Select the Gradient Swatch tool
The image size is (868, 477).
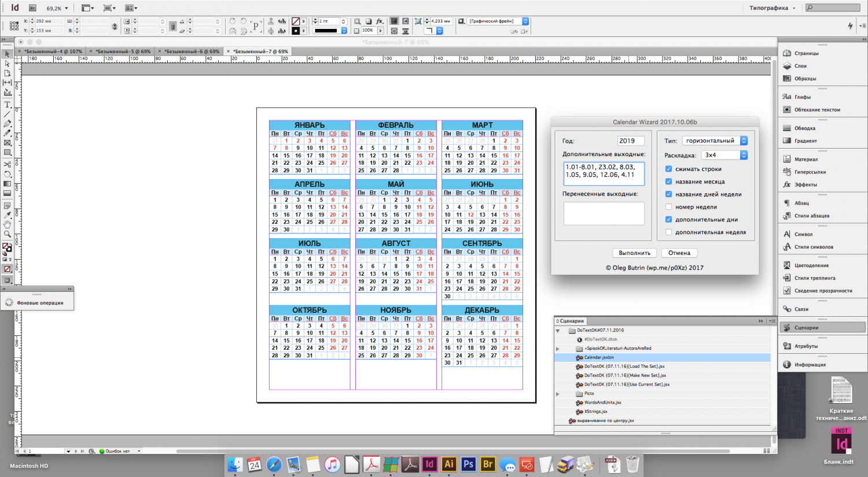pyautogui.click(x=8, y=184)
